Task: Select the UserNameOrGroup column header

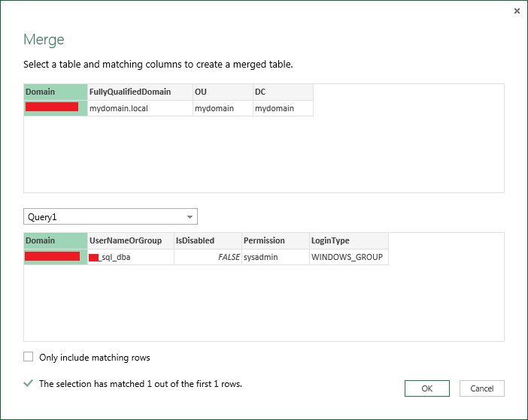Action: [131, 240]
